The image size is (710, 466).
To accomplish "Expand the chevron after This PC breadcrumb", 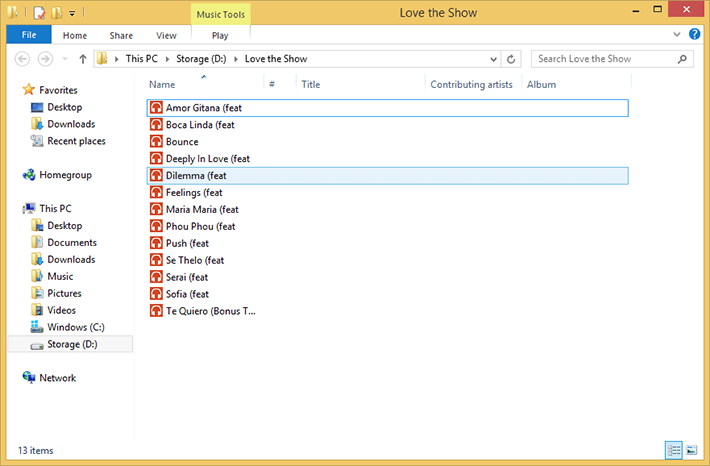I will tap(167, 59).
